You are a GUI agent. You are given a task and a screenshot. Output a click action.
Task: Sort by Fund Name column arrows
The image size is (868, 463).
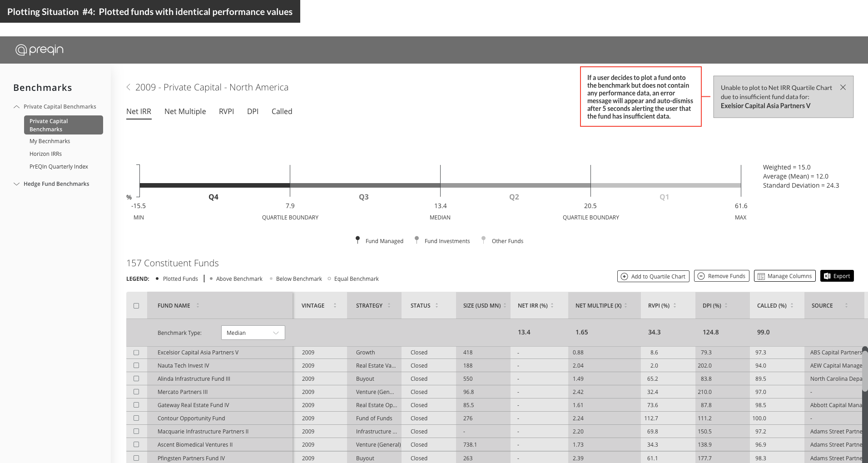click(198, 305)
